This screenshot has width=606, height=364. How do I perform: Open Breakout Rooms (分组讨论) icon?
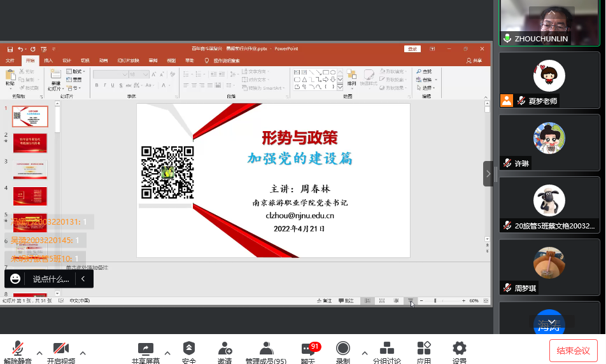pos(386,348)
